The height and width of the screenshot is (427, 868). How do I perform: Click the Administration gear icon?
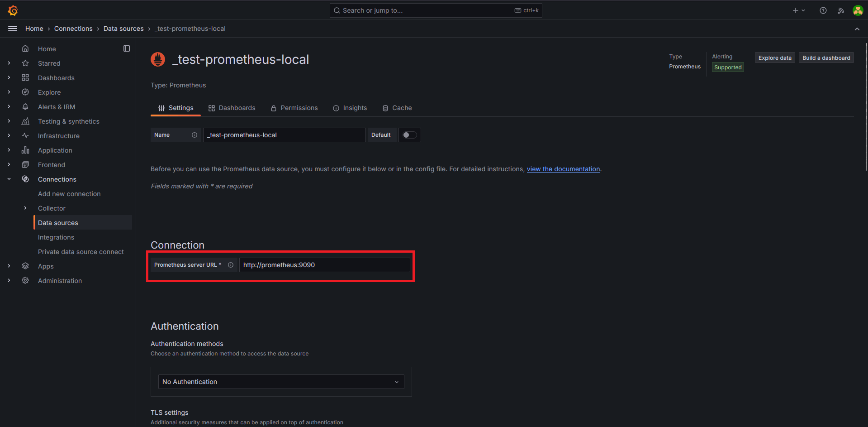25,281
